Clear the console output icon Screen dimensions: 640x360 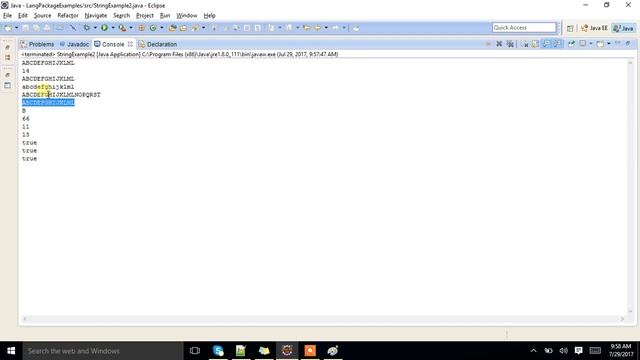point(525,44)
